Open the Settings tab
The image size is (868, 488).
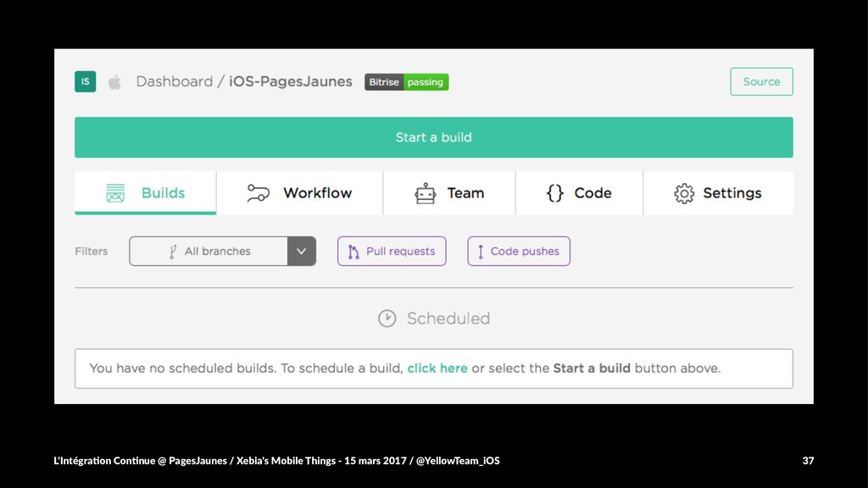(718, 192)
